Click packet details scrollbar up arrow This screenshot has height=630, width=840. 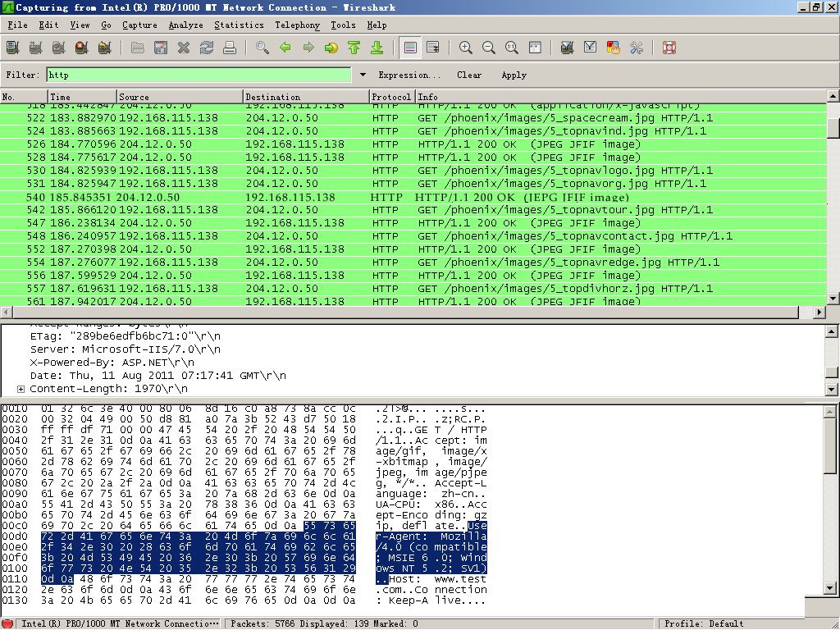(832, 331)
